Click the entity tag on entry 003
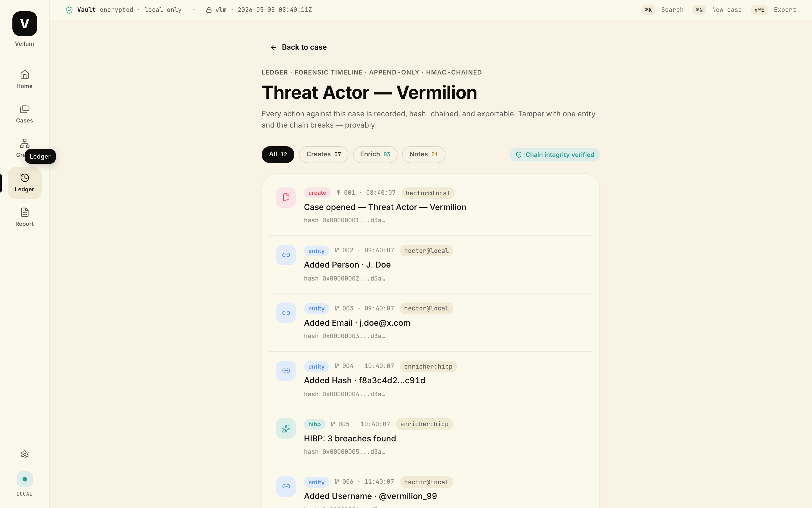 point(316,308)
